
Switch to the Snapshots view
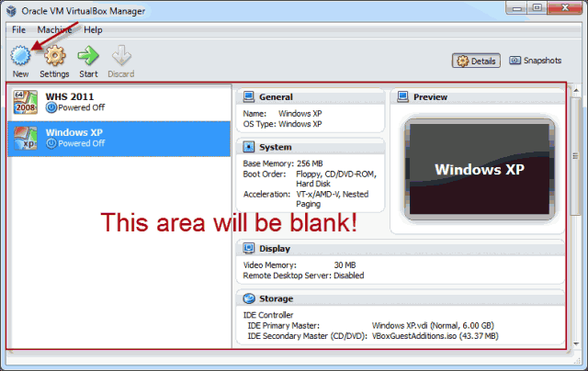tap(535, 61)
